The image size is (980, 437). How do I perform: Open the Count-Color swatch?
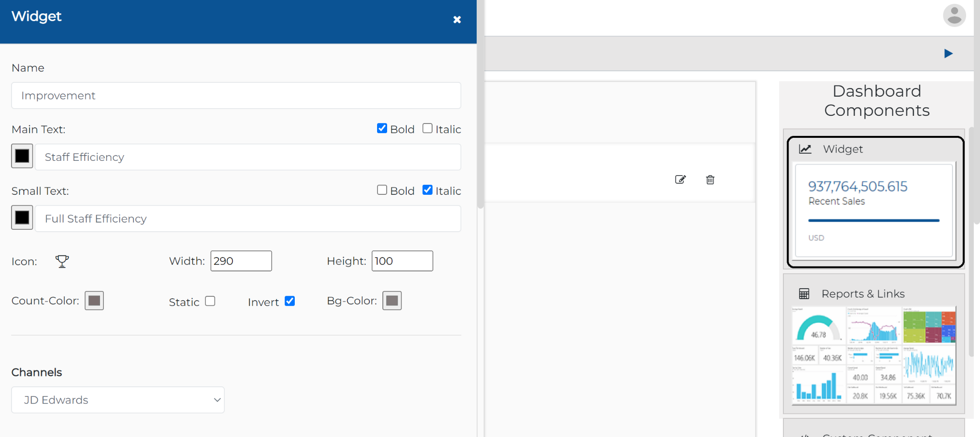pos(94,301)
